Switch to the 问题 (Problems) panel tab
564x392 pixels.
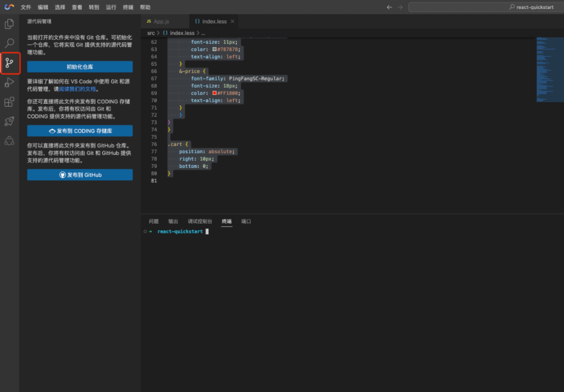click(x=154, y=221)
